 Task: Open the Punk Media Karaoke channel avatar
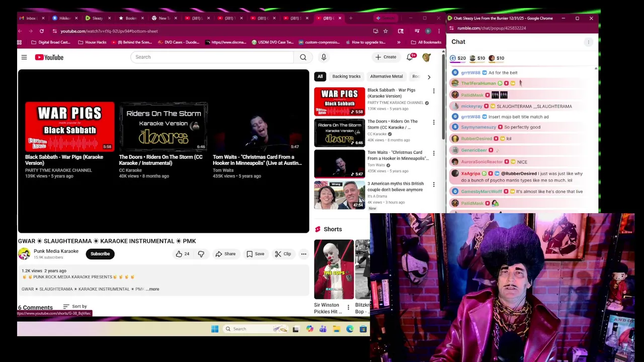pyautogui.click(x=24, y=254)
